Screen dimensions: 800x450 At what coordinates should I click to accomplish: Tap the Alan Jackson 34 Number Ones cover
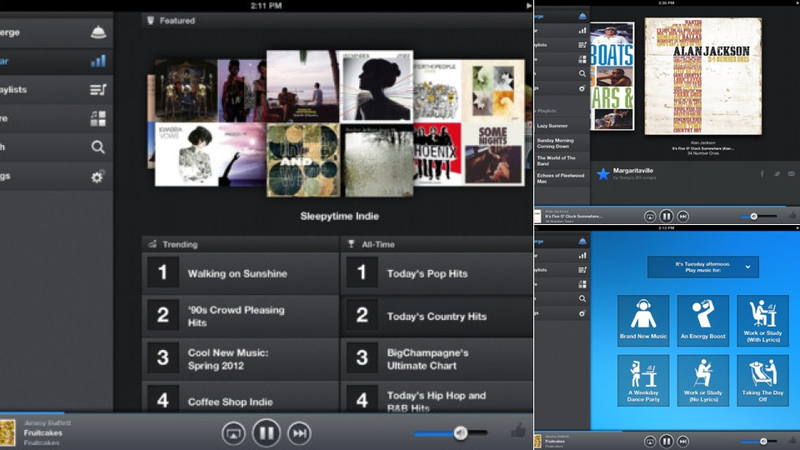pyautogui.click(x=703, y=77)
